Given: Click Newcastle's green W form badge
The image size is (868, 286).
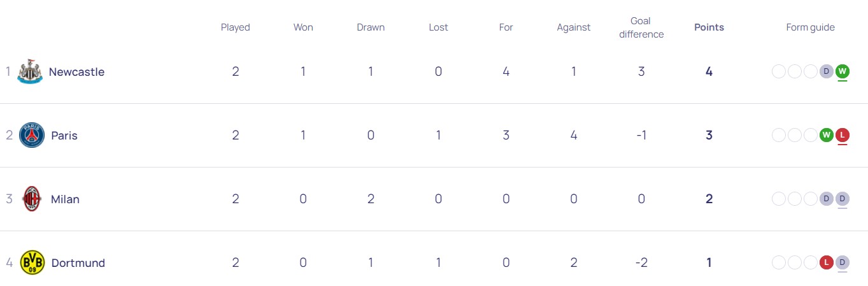Looking at the screenshot, I should click(843, 71).
